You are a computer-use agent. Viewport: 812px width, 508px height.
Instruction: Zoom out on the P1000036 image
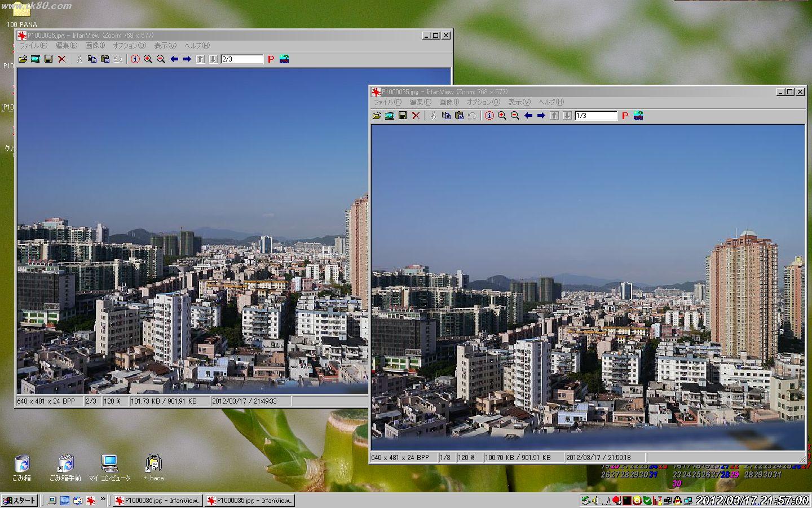(161, 59)
